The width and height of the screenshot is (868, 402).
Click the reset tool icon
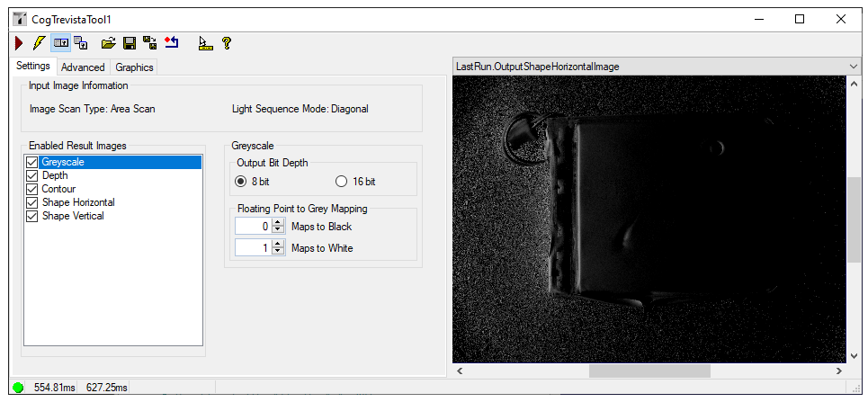(172, 42)
